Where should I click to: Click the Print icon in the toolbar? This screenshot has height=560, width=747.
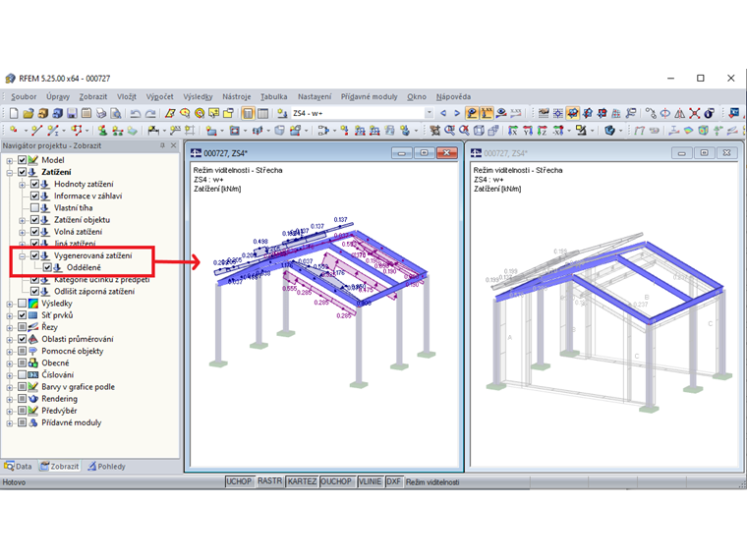point(101,113)
